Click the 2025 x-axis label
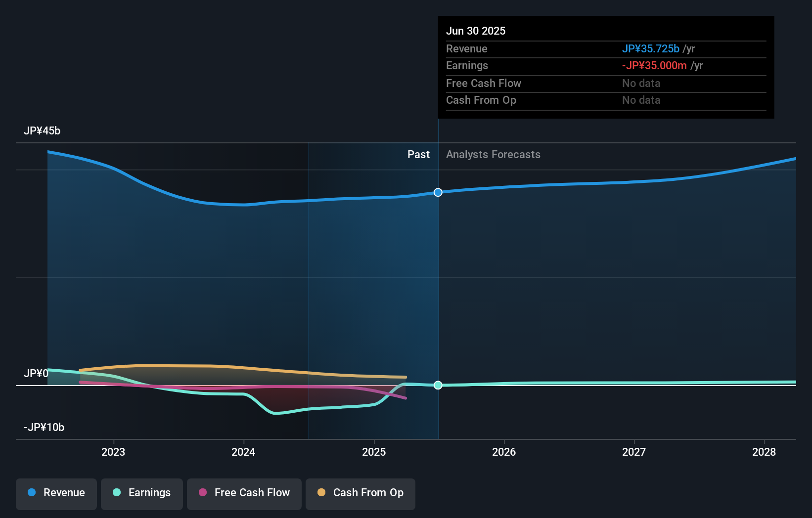The image size is (812, 518). pos(374,452)
